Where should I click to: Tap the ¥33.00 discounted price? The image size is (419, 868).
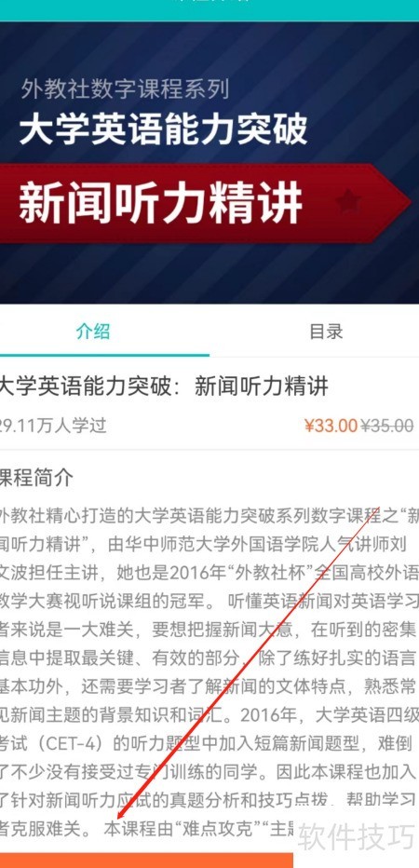(x=331, y=425)
